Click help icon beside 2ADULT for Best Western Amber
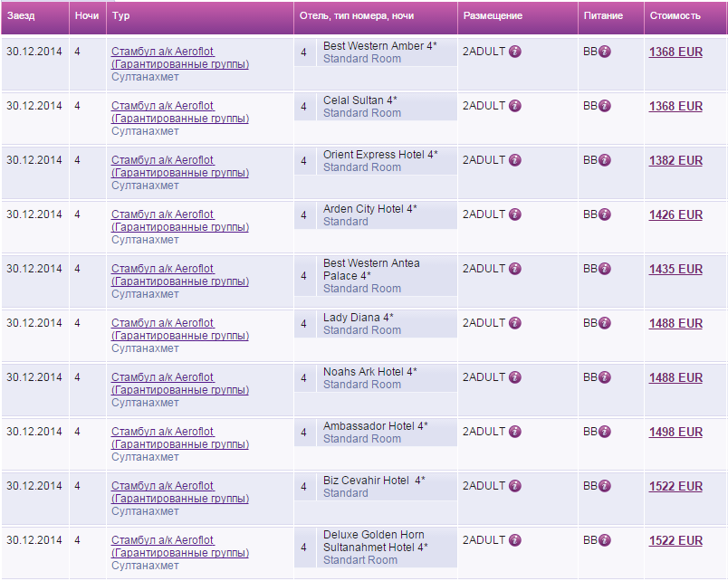 pos(514,52)
